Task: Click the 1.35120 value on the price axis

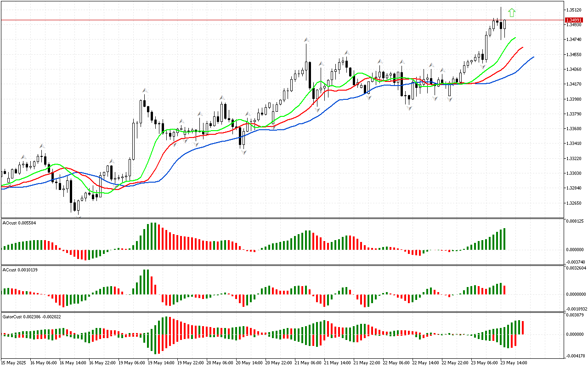Action: point(574,10)
